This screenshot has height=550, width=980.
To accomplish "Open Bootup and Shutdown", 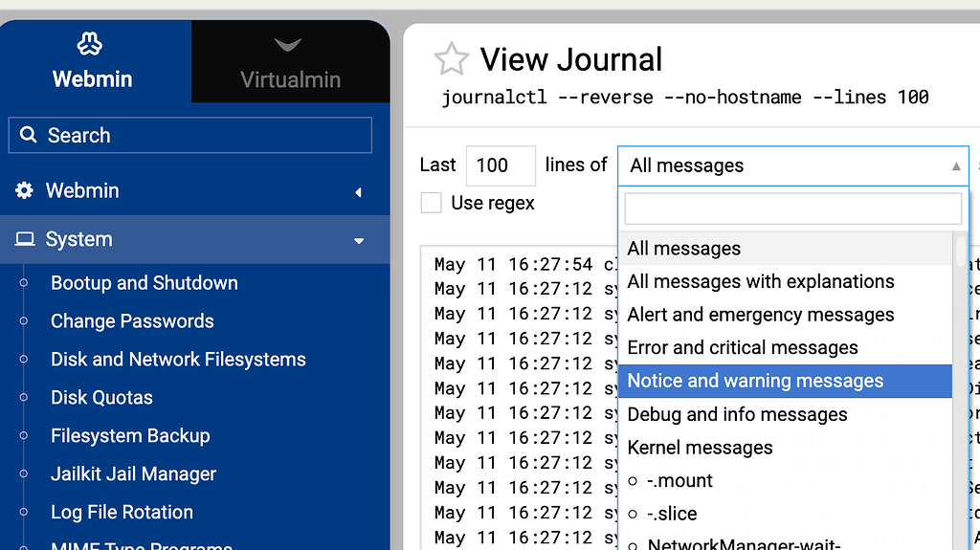I will [145, 282].
